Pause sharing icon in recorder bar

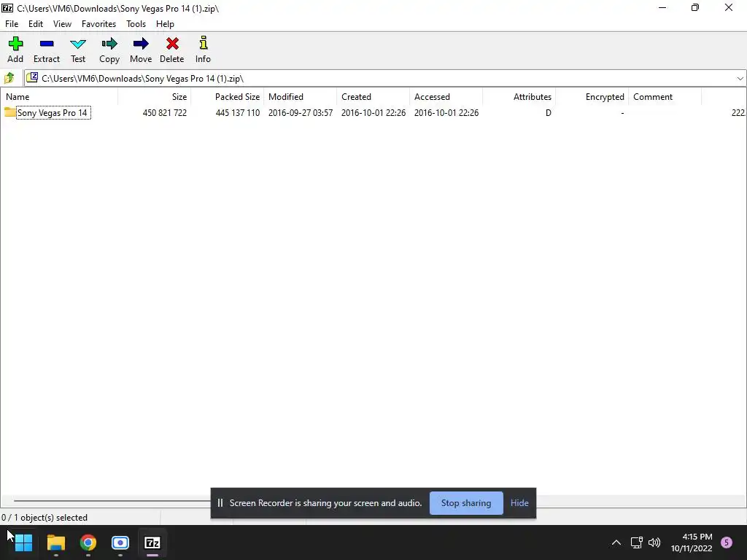coord(220,503)
